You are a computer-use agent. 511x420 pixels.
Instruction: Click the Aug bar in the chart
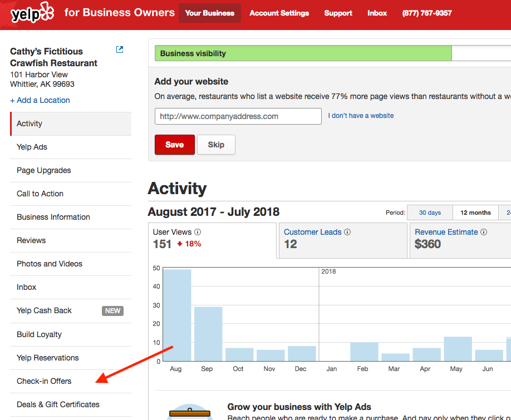[177, 315]
